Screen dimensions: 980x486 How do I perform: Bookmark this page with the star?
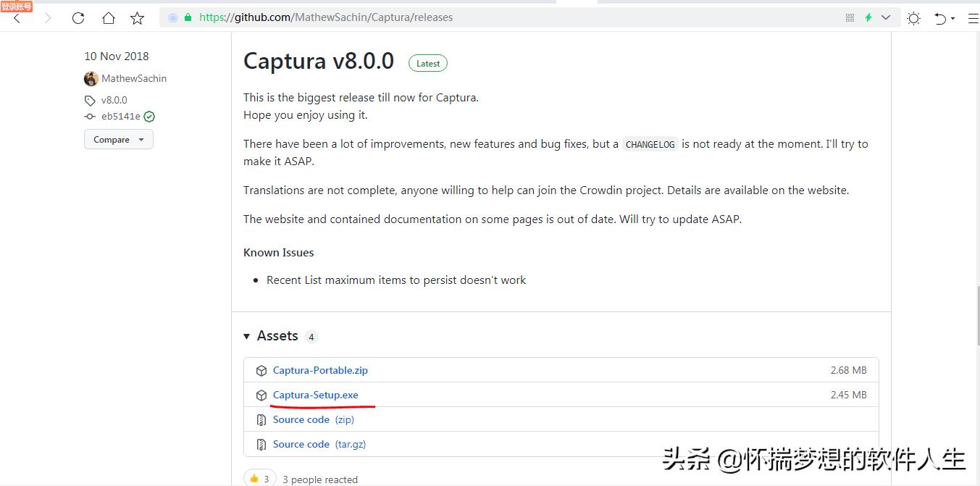[x=137, y=18]
